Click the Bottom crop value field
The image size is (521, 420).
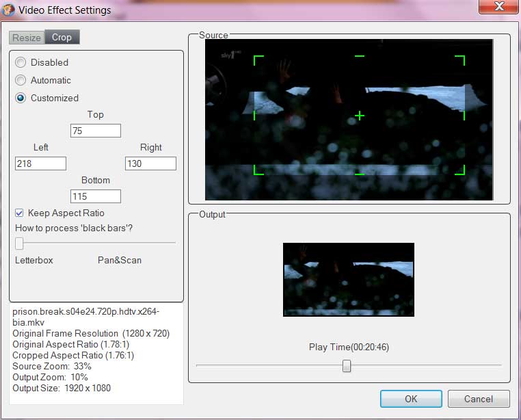[x=96, y=196]
